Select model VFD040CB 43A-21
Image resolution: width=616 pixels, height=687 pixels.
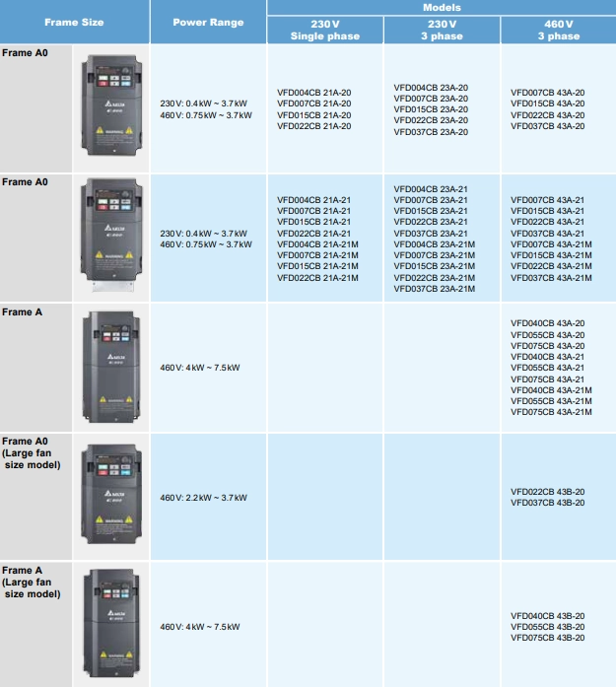[x=547, y=357]
